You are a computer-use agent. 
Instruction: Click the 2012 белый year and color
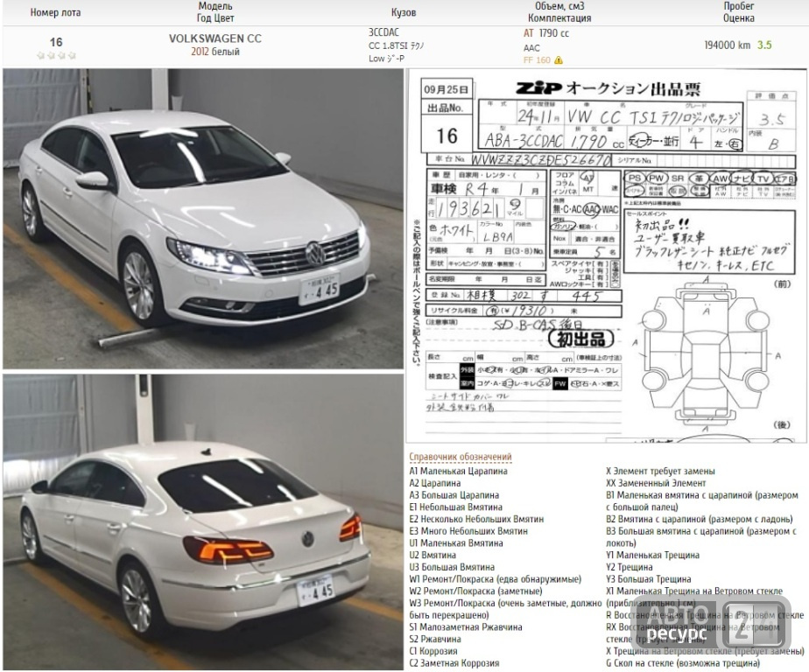coord(215,52)
